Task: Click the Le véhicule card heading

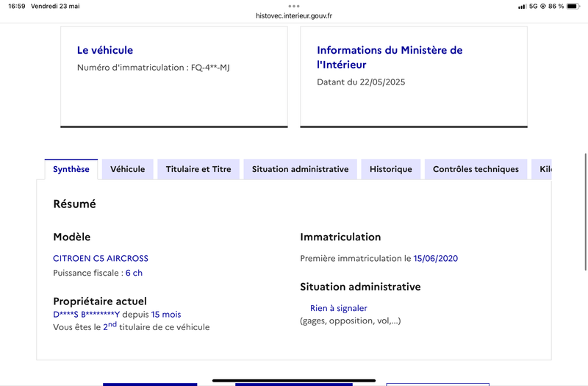Action: 105,50
